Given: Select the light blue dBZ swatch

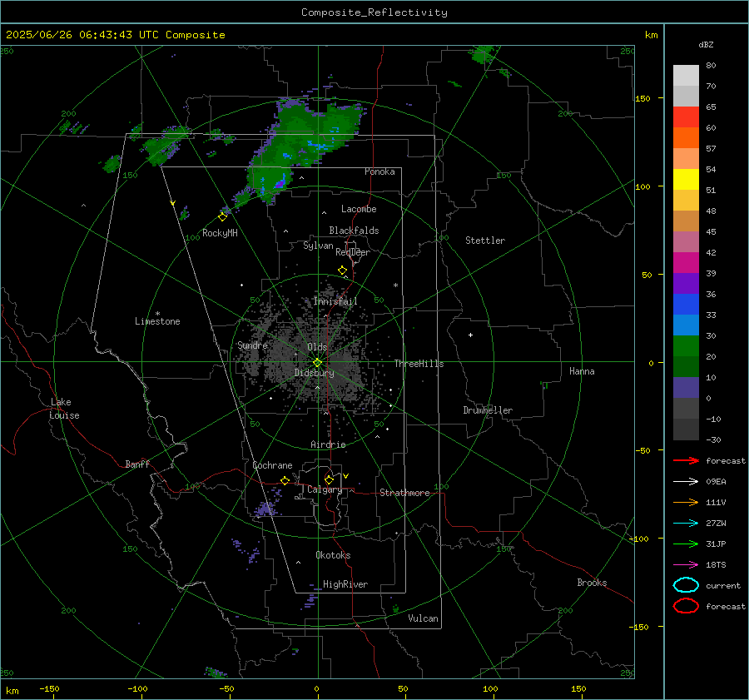Looking at the screenshot, I should pyautogui.click(x=686, y=325).
